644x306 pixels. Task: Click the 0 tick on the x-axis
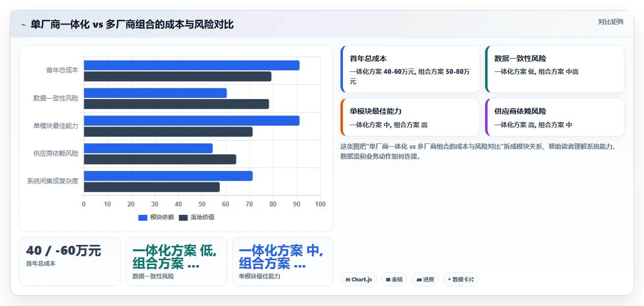point(84,204)
